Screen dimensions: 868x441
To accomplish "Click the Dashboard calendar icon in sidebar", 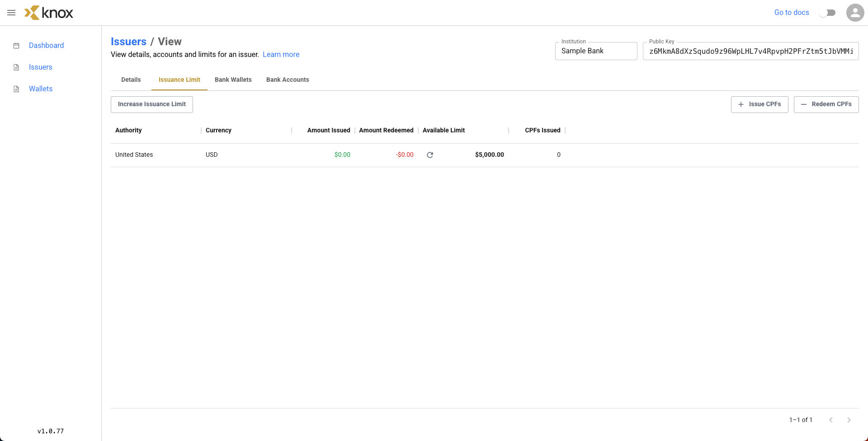I will pyautogui.click(x=16, y=46).
